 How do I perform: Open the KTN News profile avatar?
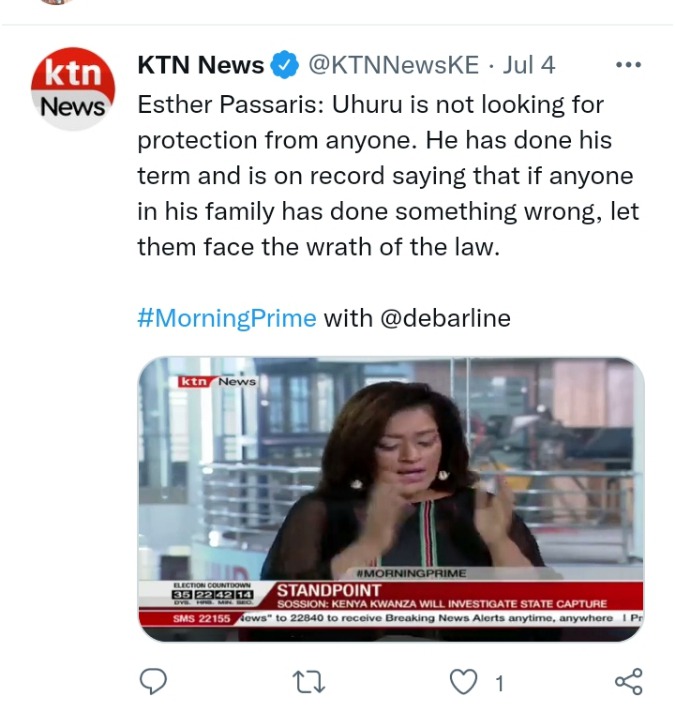click(73, 89)
